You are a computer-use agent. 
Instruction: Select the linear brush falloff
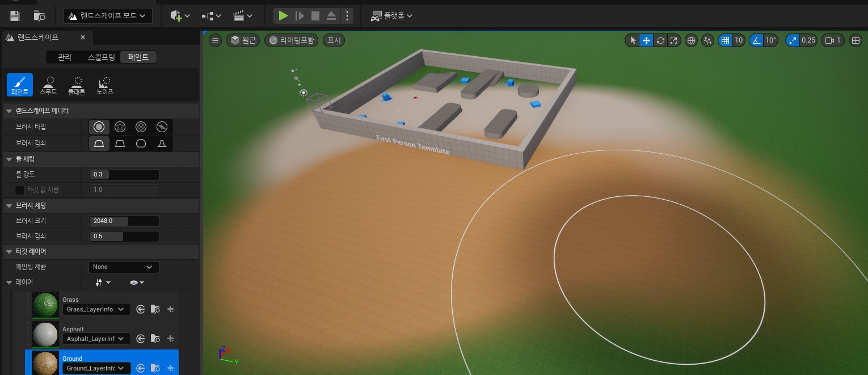pyautogui.click(x=120, y=144)
